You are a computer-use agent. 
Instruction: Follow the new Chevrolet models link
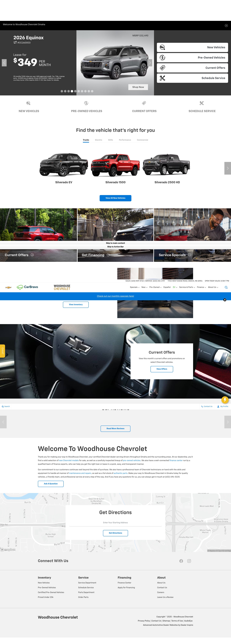69,460
